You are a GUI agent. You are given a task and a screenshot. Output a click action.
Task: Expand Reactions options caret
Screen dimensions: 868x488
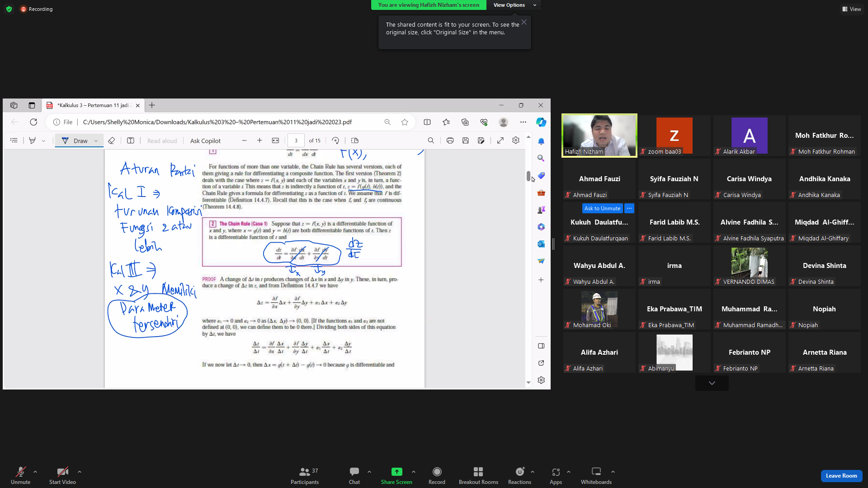pos(533,472)
